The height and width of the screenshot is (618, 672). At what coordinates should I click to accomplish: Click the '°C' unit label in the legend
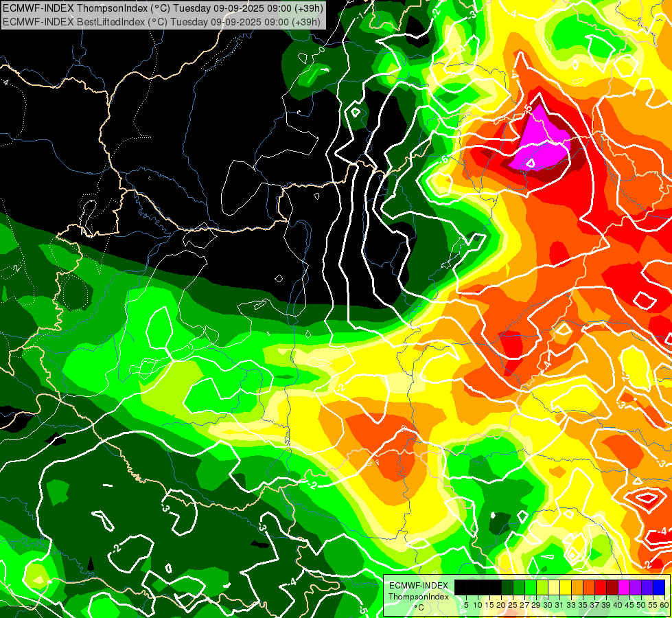419,607
